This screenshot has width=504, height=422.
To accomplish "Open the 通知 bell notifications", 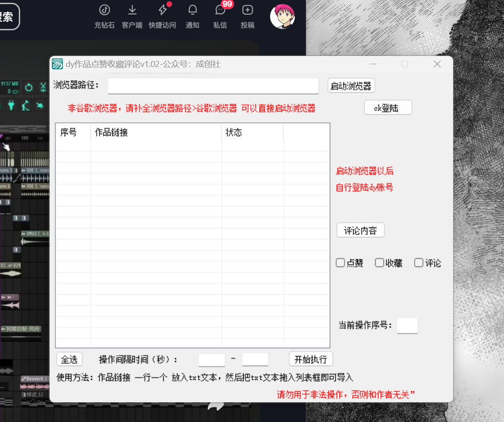I will coord(193,10).
